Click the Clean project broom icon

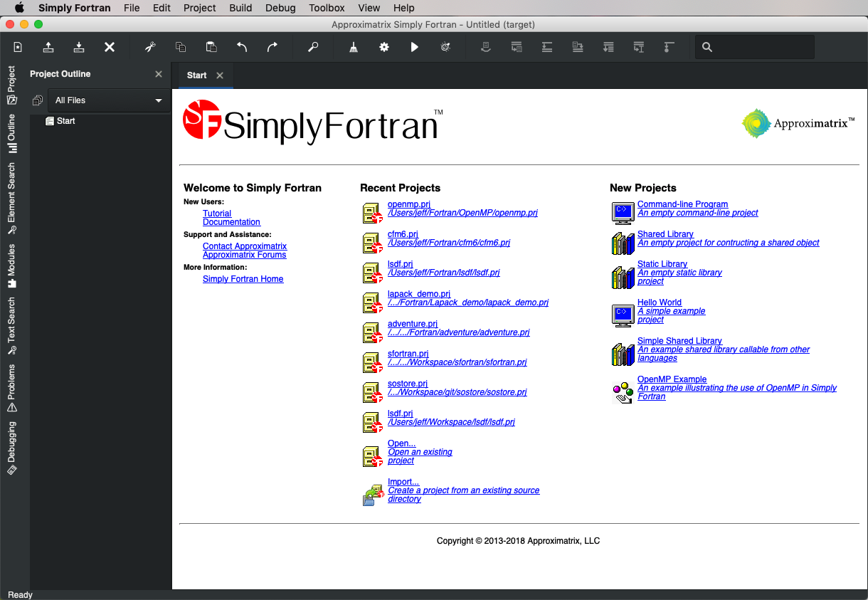pyautogui.click(x=354, y=47)
